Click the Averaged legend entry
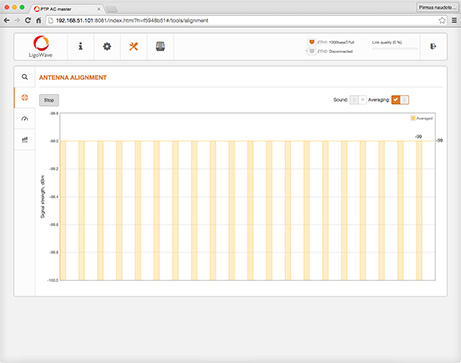The height and width of the screenshot is (363, 461). [422, 118]
